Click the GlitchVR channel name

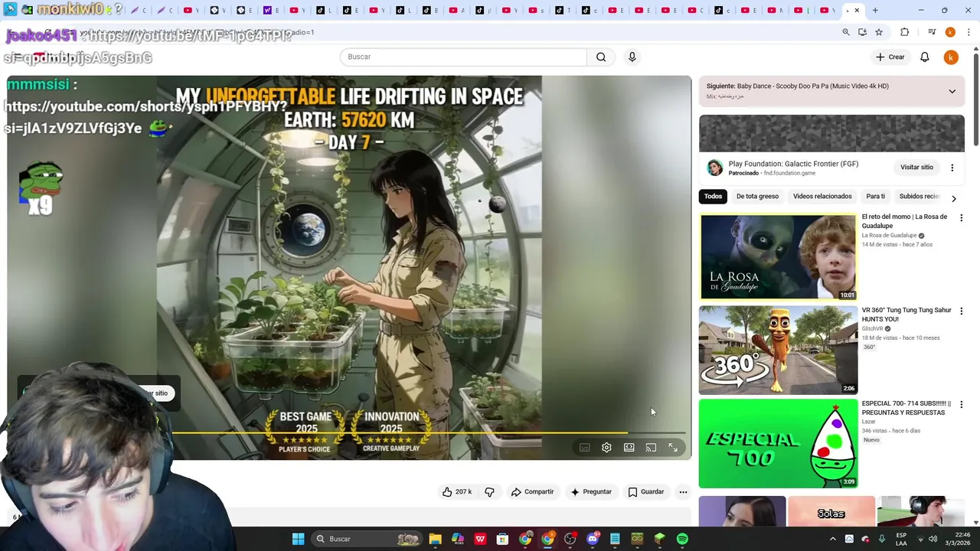(x=872, y=329)
